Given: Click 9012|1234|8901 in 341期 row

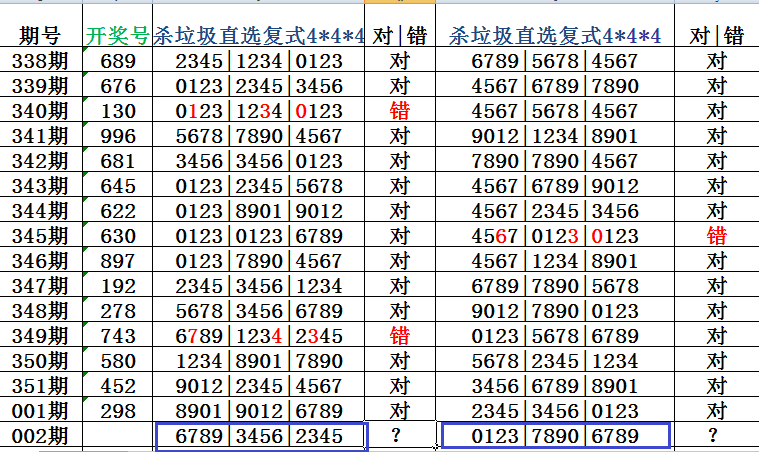Looking at the screenshot, I should tap(555, 135).
